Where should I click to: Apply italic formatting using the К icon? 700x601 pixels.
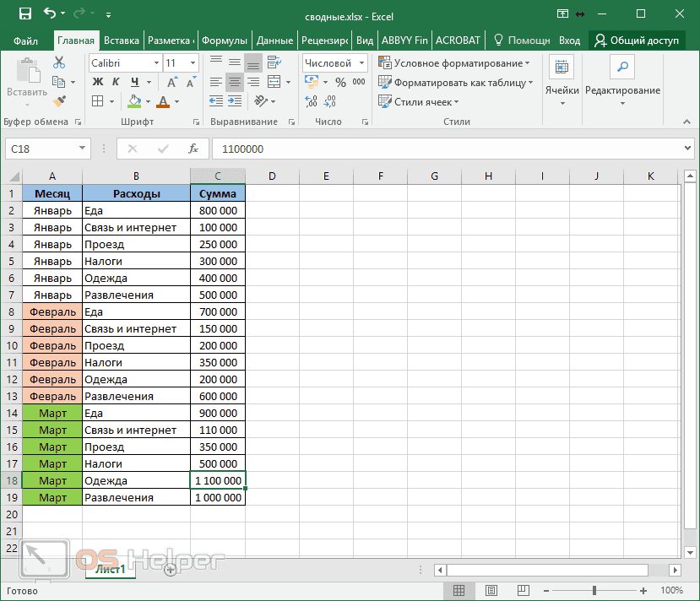(x=116, y=82)
